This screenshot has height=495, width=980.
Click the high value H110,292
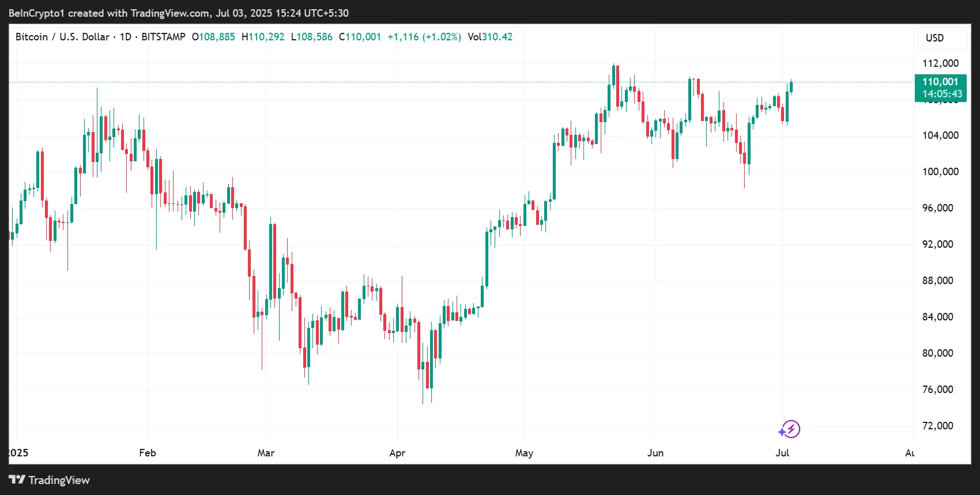coord(263,37)
